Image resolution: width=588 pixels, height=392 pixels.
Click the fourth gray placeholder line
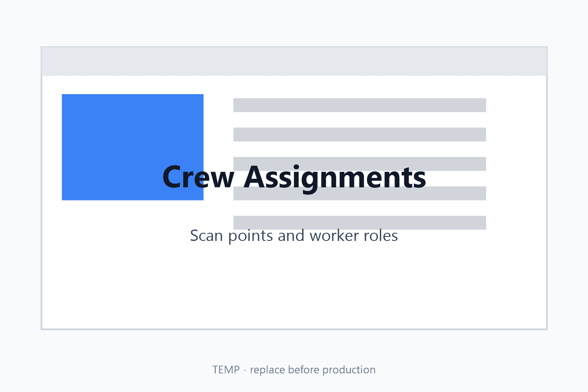pos(360,193)
